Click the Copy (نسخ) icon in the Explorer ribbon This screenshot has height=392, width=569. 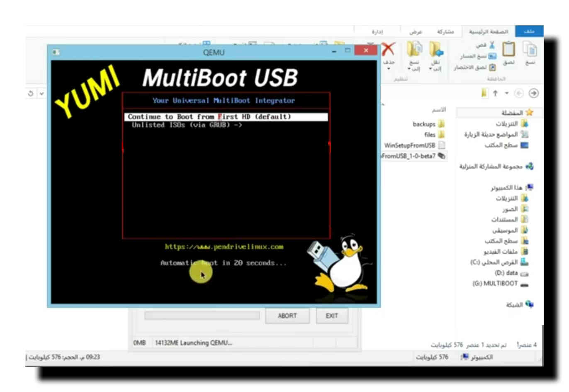530,50
